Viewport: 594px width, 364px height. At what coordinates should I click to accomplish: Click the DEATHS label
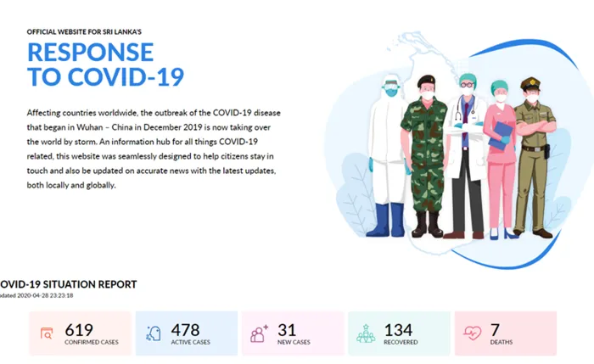[x=502, y=342]
